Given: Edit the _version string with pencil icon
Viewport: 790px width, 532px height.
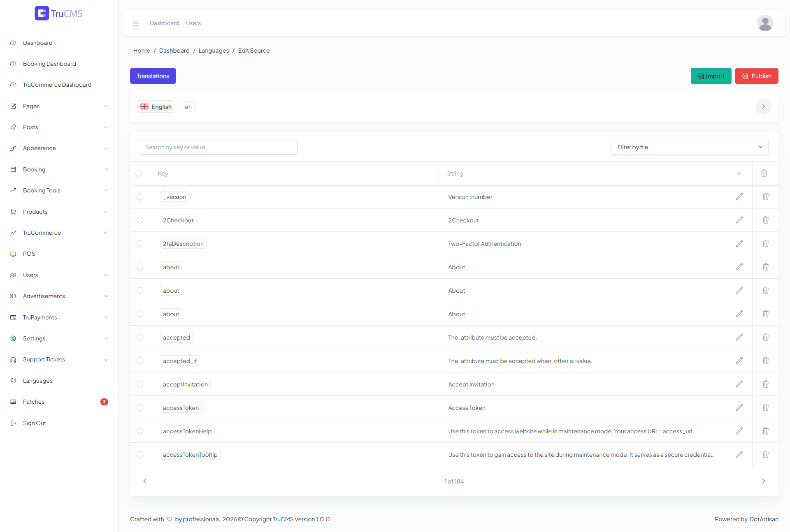Looking at the screenshot, I should 739,197.
